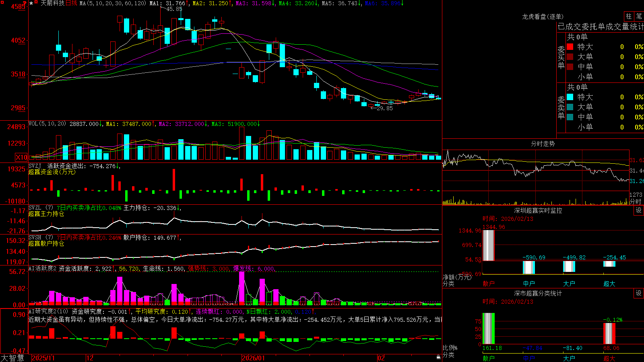
Task: Click the X10 volume scale indicator
Action: click(x=21, y=157)
